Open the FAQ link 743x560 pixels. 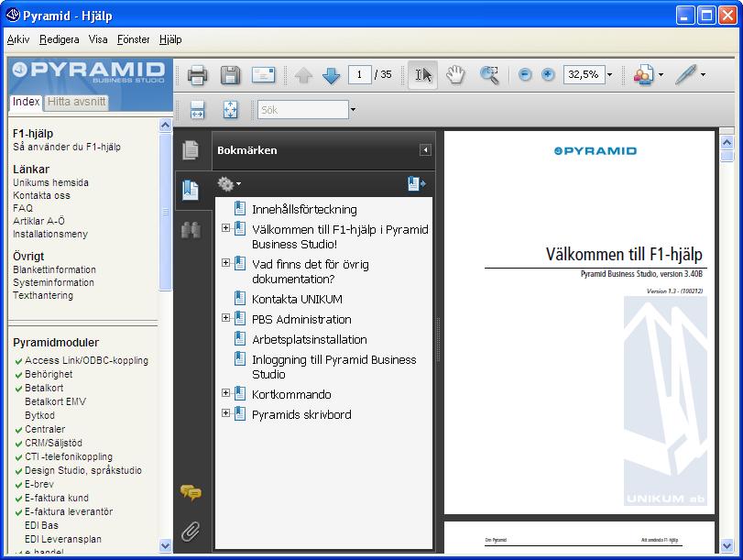point(23,208)
